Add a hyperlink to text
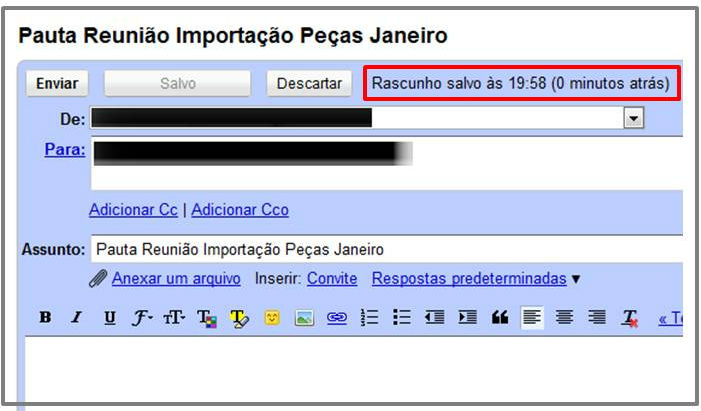Image resolution: width=701 pixels, height=411 pixels. 337,318
